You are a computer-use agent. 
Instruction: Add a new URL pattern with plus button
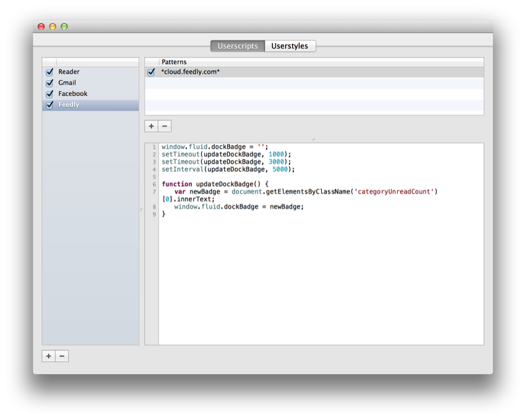tap(151, 126)
